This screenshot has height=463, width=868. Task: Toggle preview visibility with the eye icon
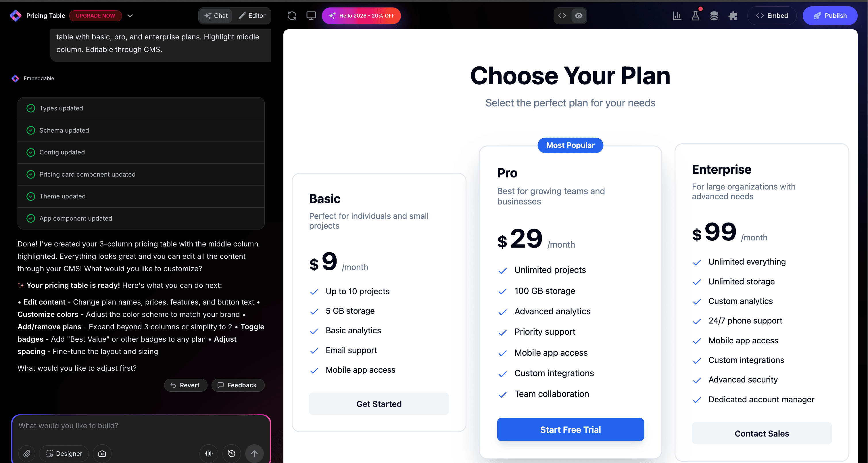coord(579,16)
